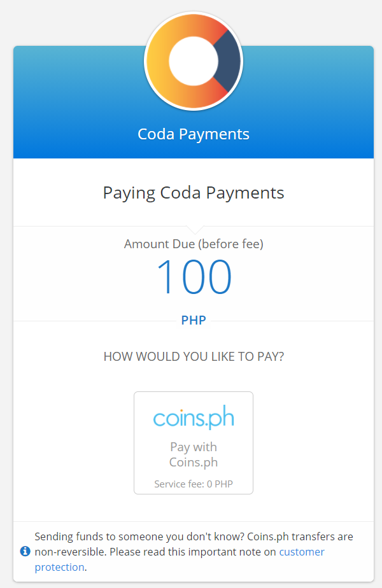
Task: Click the white center of the donut logo
Action: (194, 61)
